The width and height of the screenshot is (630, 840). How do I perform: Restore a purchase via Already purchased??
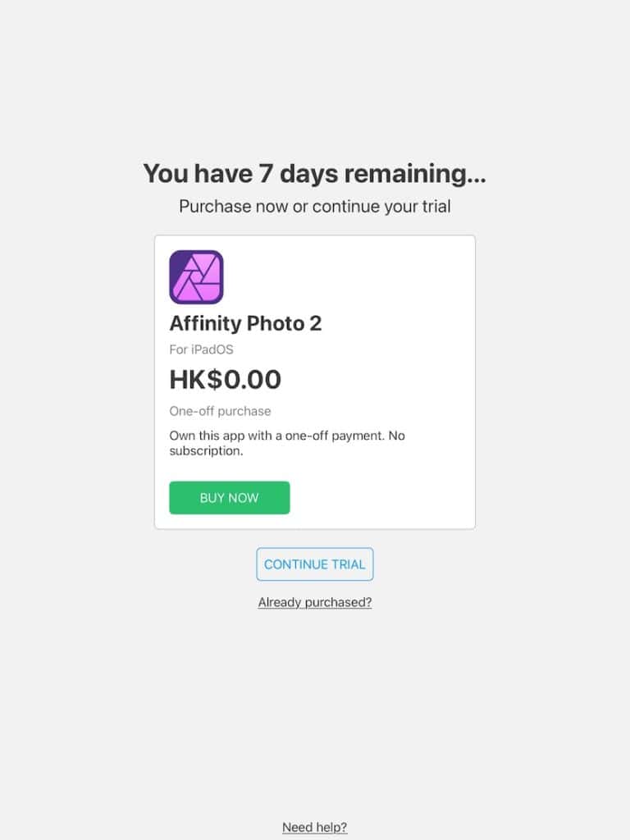click(315, 602)
